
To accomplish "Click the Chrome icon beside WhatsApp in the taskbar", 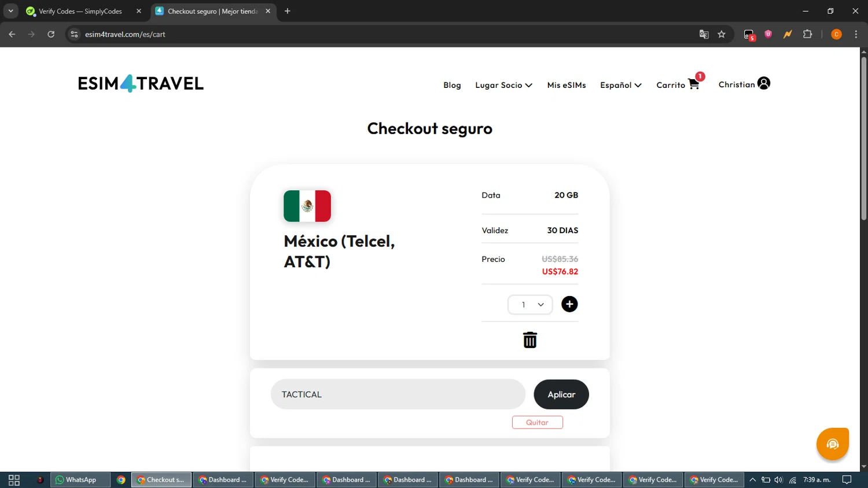I will [x=121, y=480].
